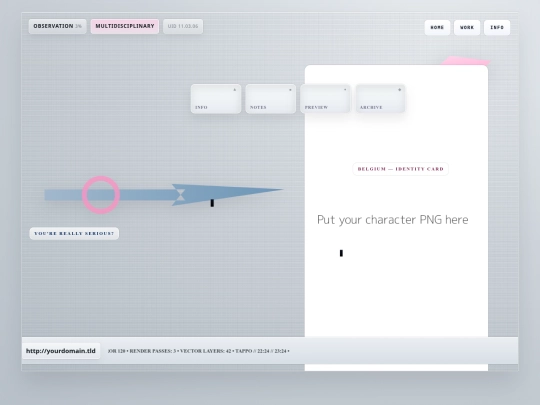540x405 pixels.
Task: Click the small icon on INFO card
Action: [x=235, y=90]
